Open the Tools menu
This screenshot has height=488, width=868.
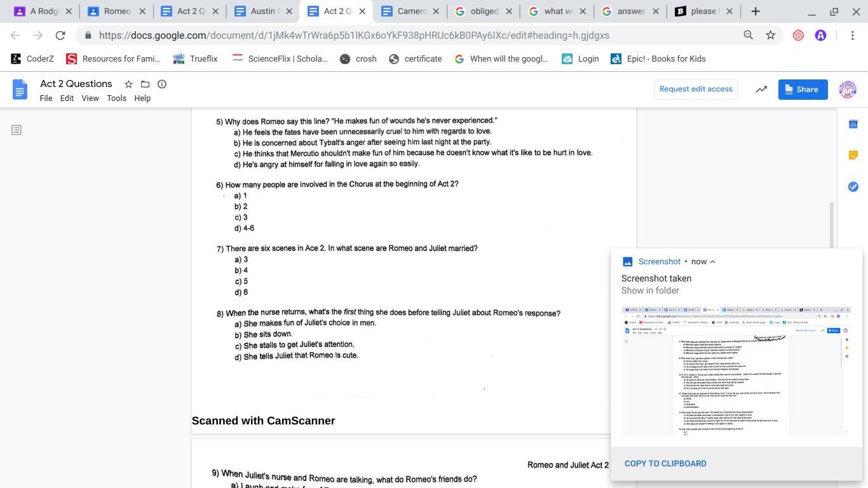(x=116, y=98)
